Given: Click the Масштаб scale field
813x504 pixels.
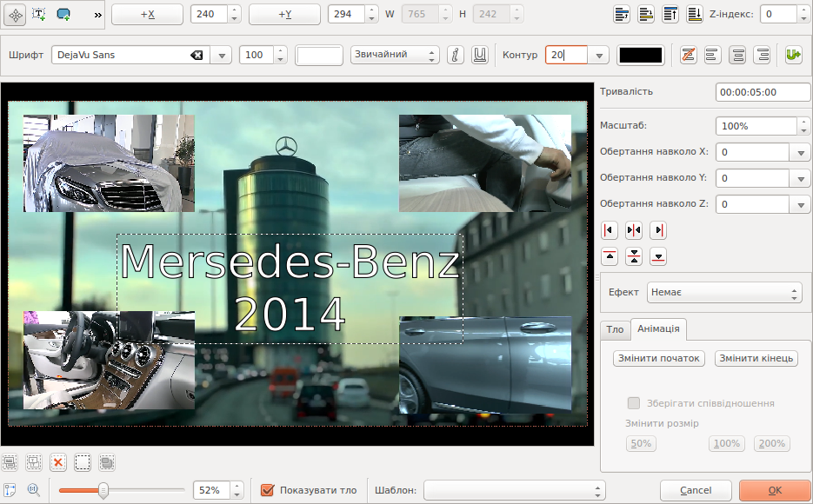Looking at the screenshot, I should (x=756, y=126).
